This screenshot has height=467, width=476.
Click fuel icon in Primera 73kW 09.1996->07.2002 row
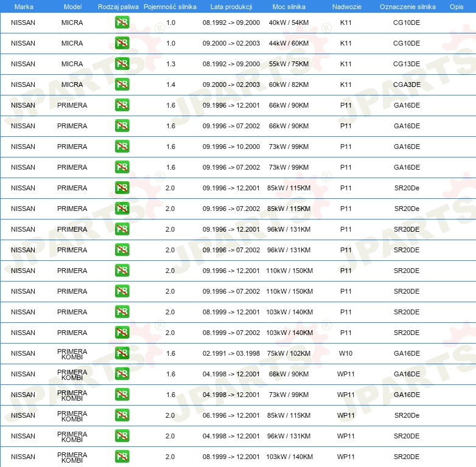pos(122,167)
